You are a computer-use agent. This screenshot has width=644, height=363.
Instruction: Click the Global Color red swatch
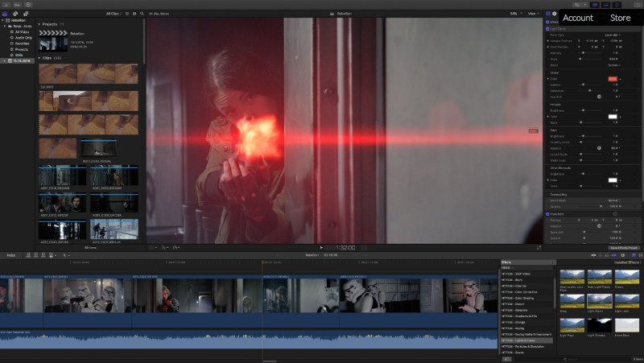(x=613, y=78)
